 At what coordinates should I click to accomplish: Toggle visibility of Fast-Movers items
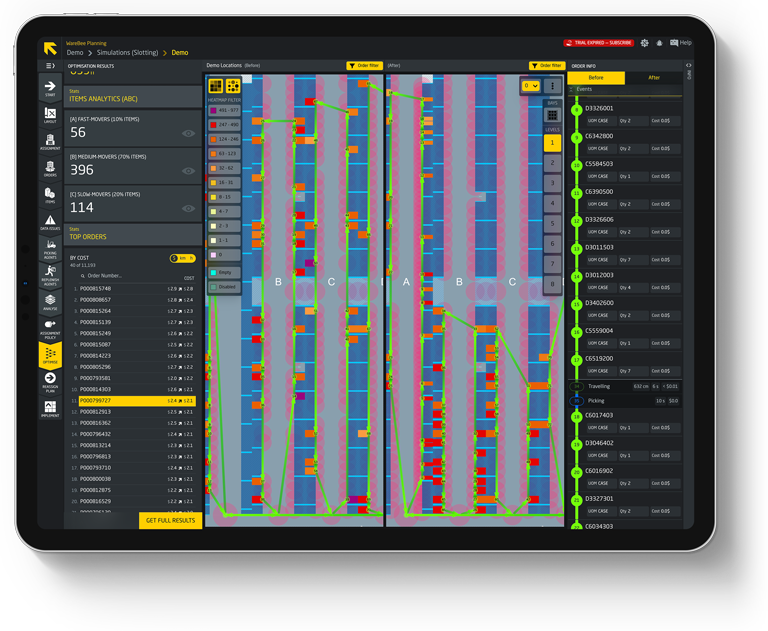click(x=188, y=133)
